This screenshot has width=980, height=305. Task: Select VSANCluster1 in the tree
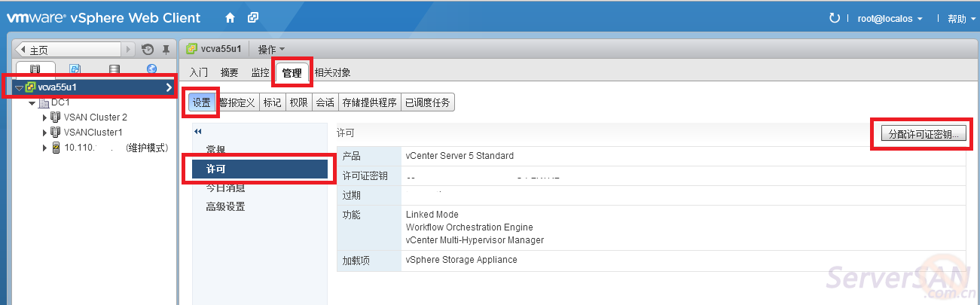tap(93, 133)
